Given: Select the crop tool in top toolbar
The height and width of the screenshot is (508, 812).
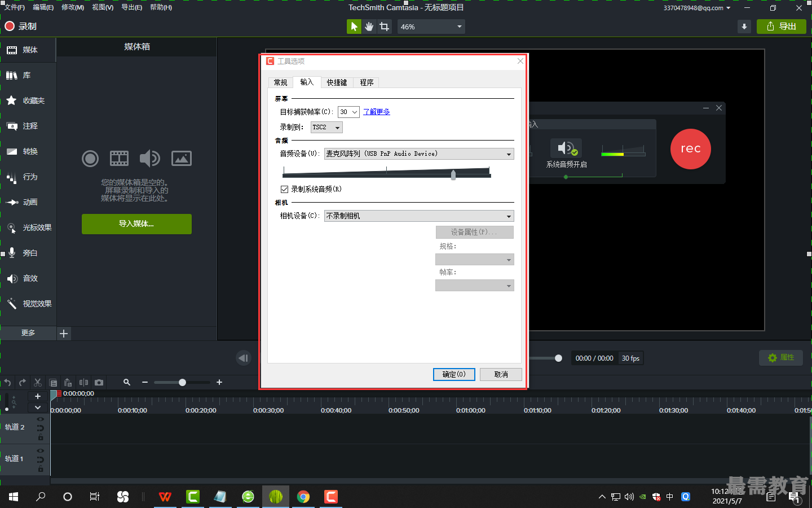Looking at the screenshot, I should (385, 27).
